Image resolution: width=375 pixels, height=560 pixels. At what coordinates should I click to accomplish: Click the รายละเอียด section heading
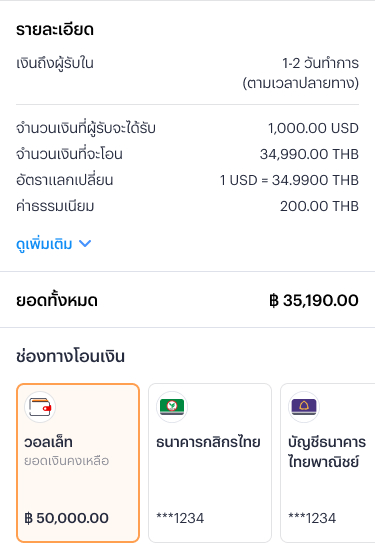(x=55, y=29)
